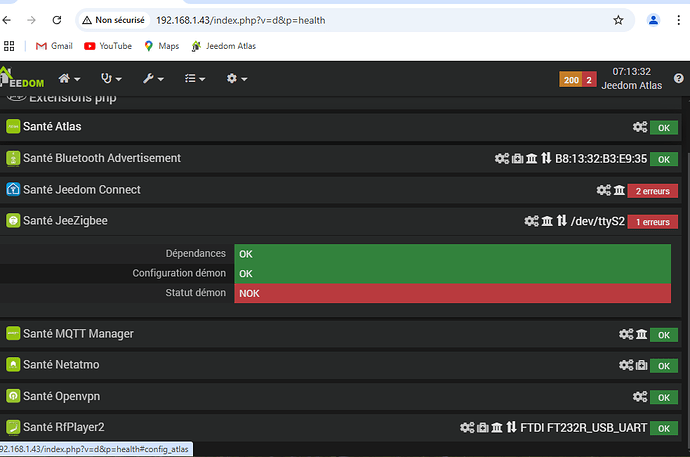Click the Statut démon NOK cell

(452, 293)
